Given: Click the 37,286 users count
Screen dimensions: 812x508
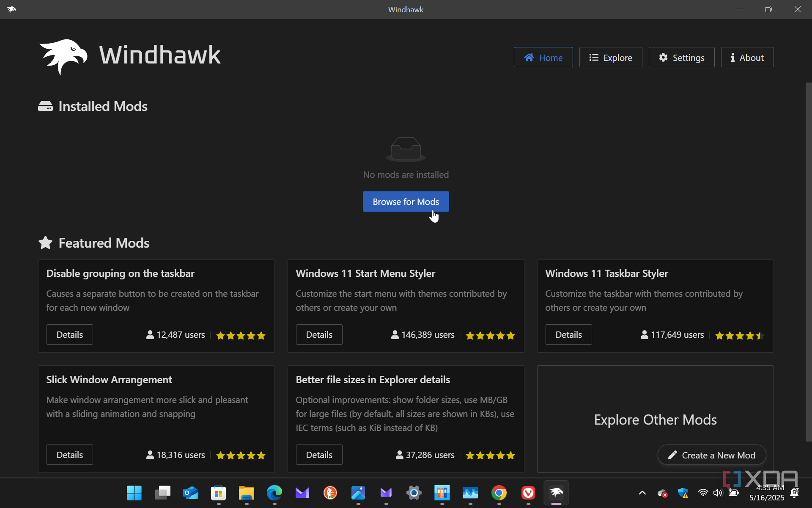Looking at the screenshot, I should click(x=425, y=455).
